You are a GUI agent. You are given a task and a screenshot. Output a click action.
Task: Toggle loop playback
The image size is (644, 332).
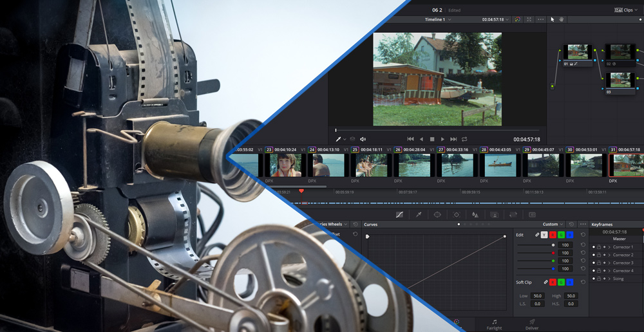tap(464, 139)
